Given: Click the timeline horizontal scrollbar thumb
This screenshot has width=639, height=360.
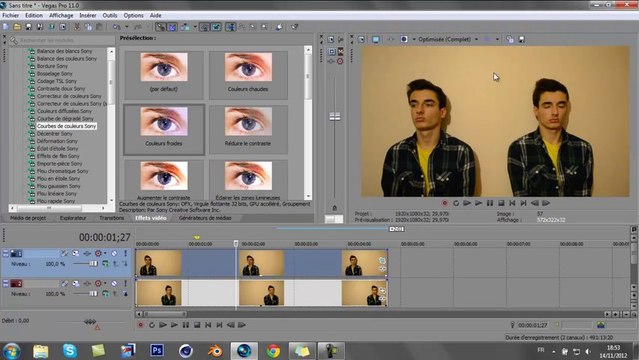Looking at the screenshot, I should (x=165, y=314).
